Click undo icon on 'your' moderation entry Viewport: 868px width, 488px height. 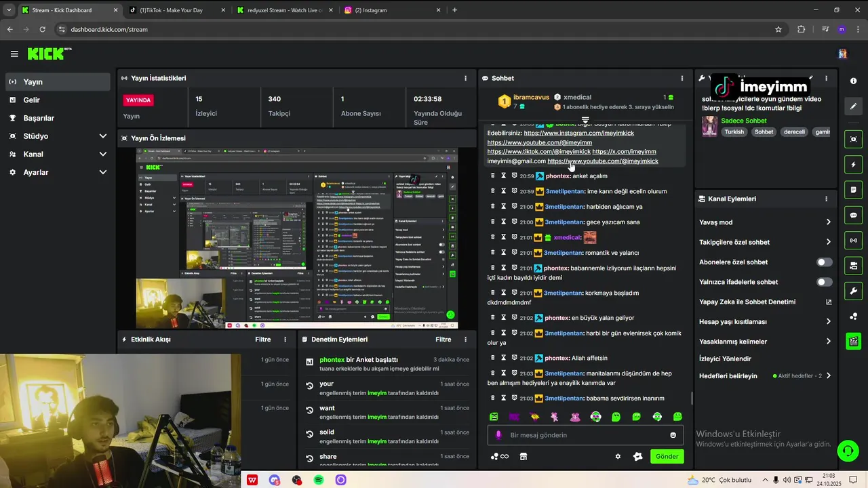309,386
